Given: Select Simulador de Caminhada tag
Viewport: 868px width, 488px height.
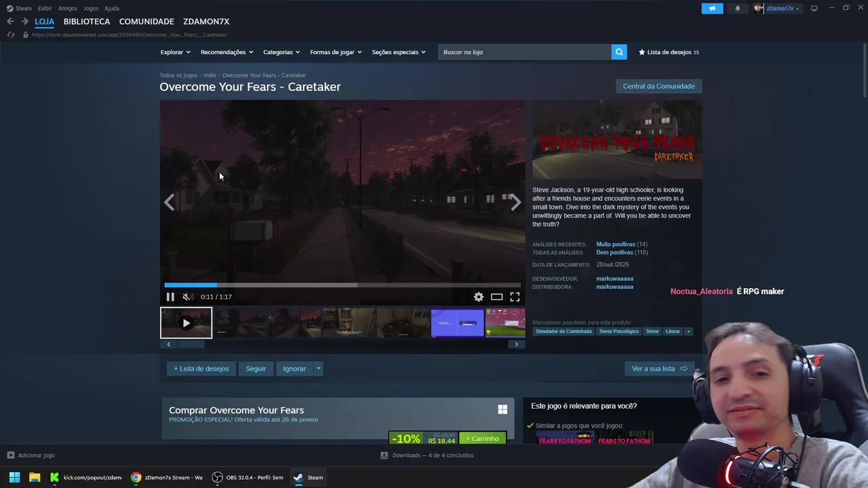Looking at the screenshot, I should tap(564, 331).
